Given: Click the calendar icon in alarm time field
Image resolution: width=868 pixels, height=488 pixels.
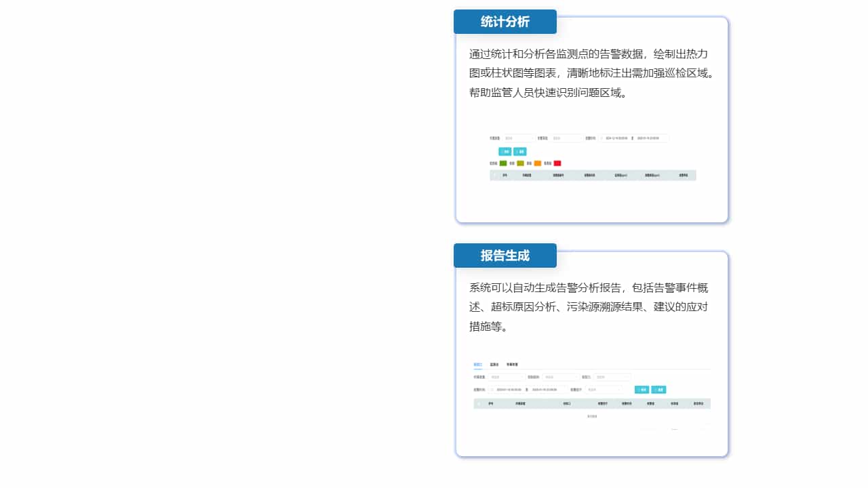Looking at the screenshot, I should (x=602, y=138).
